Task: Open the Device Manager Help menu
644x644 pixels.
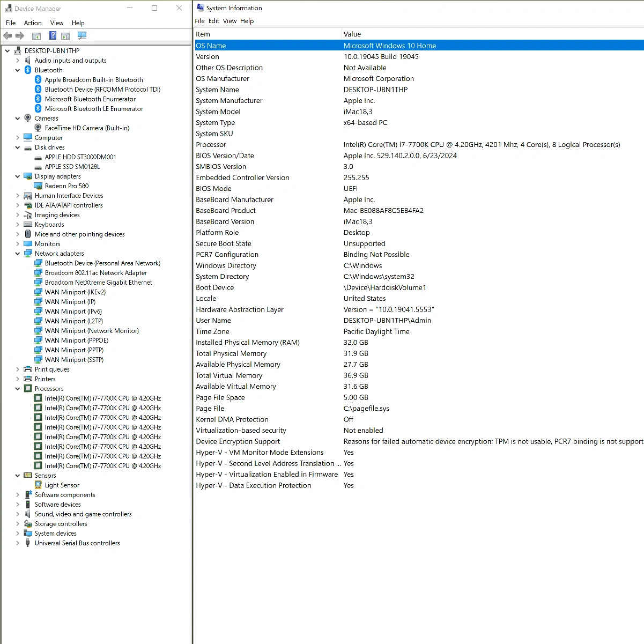Action: tap(78, 23)
